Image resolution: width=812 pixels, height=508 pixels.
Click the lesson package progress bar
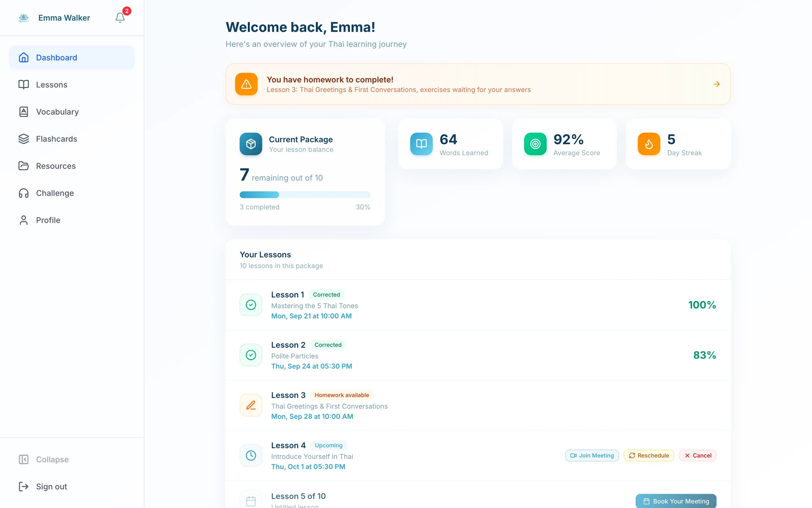305,194
